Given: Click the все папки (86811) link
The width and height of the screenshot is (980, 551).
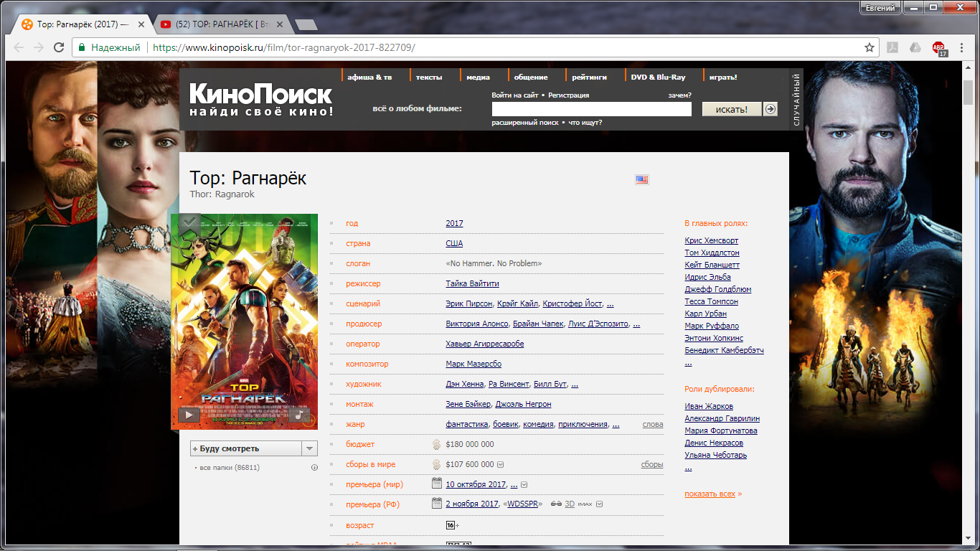Looking at the screenshot, I should click(230, 468).
